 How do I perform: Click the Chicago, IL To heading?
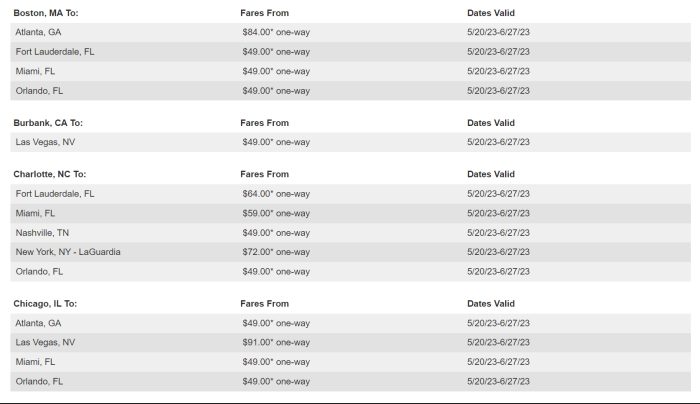point(45,303)
